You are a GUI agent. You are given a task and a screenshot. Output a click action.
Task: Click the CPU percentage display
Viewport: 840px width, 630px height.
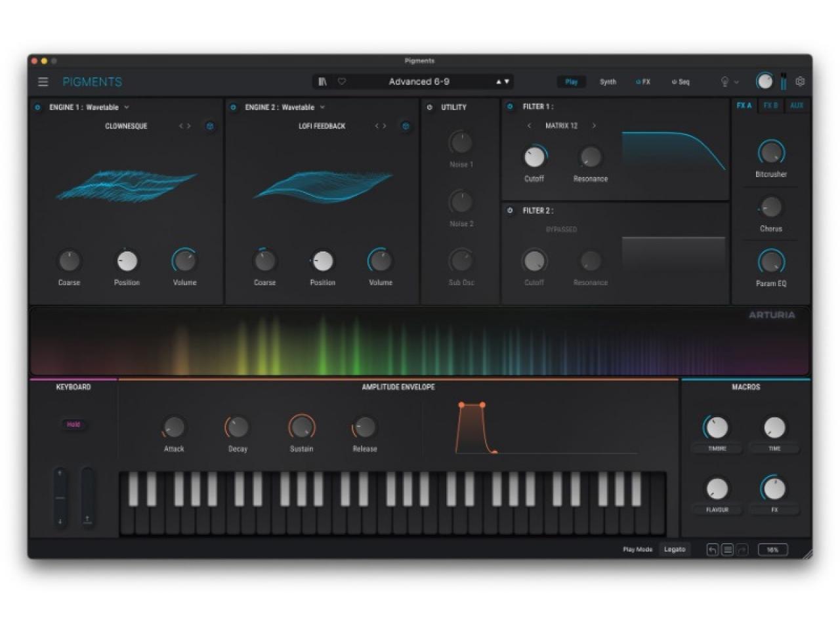pyautogui.click(x=773, y=550)
